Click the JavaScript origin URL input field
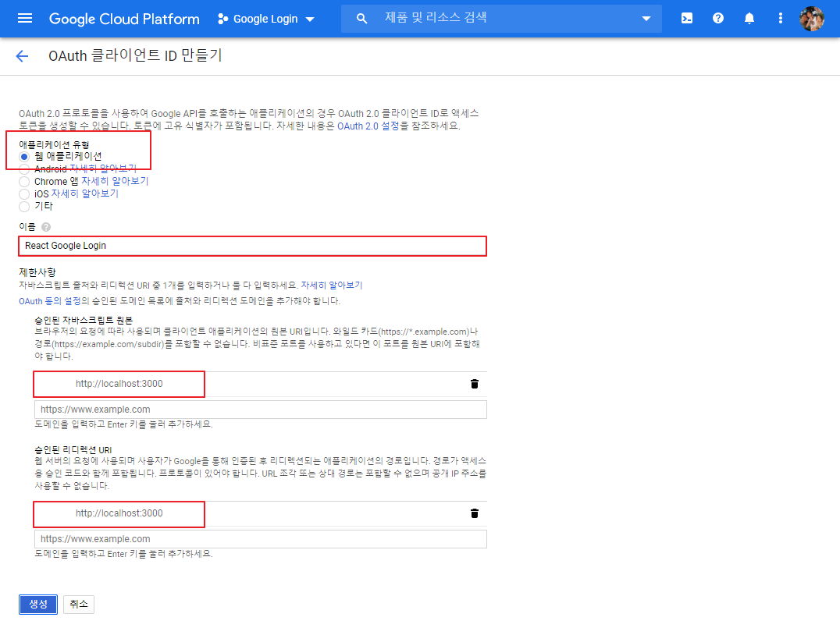Viewport: 840px width, 628px height. click(x=261, y=410)
